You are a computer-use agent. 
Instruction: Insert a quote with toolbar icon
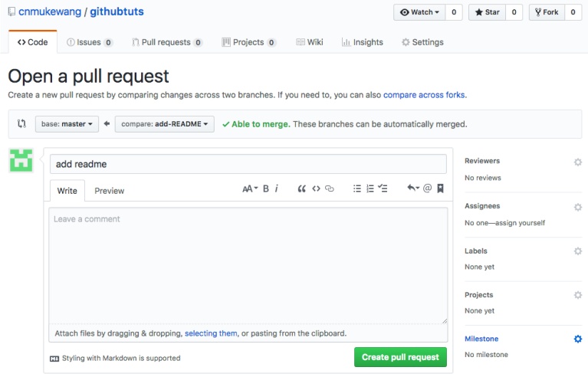click(302, 188)
